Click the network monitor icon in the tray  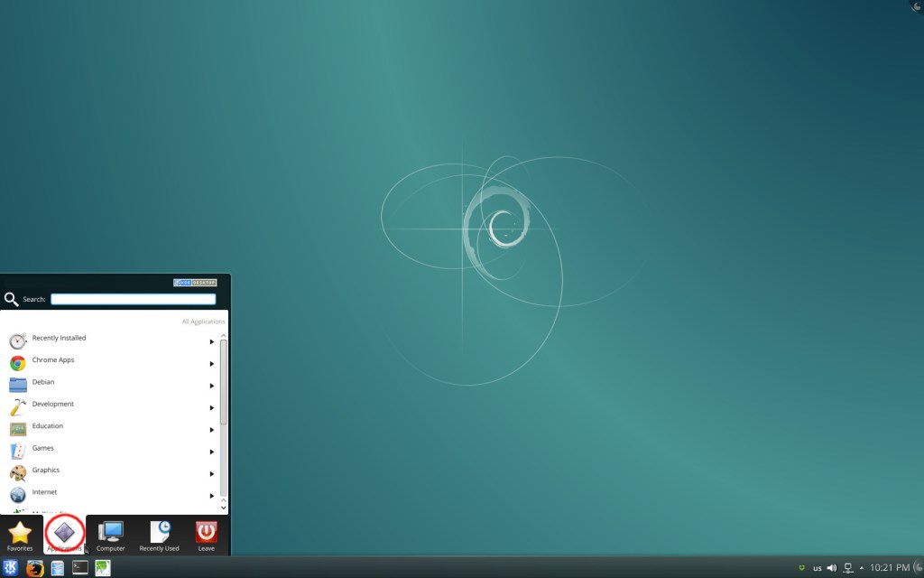pyautogui.click(x=848, y=568)
